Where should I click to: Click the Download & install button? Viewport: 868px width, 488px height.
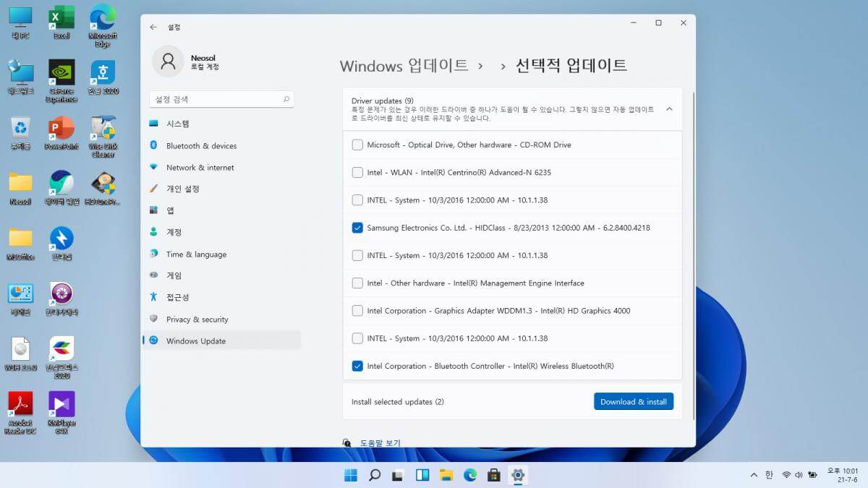click(x=634, y=402)
